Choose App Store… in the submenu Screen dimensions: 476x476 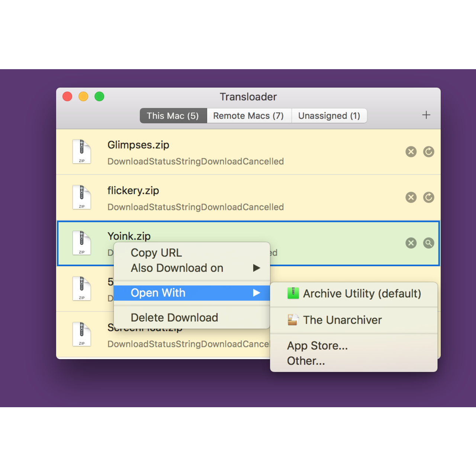[317, 346]
